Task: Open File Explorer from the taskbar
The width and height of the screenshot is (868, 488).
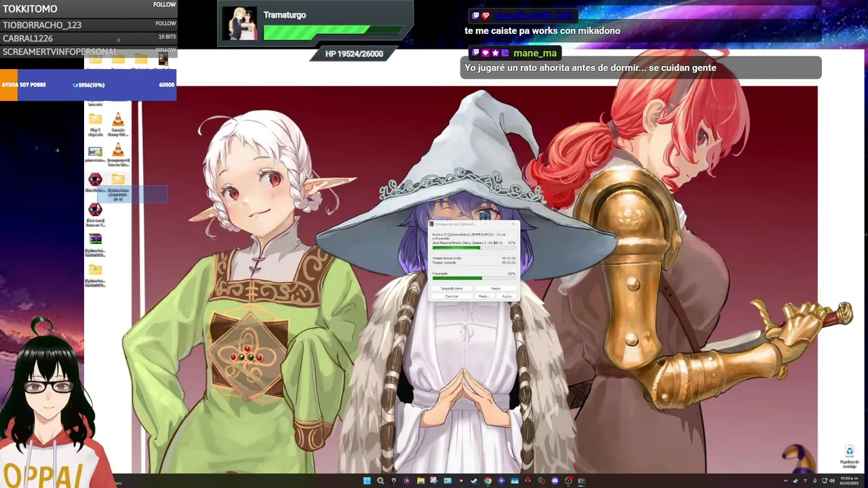Action: [x=420, y=481]
